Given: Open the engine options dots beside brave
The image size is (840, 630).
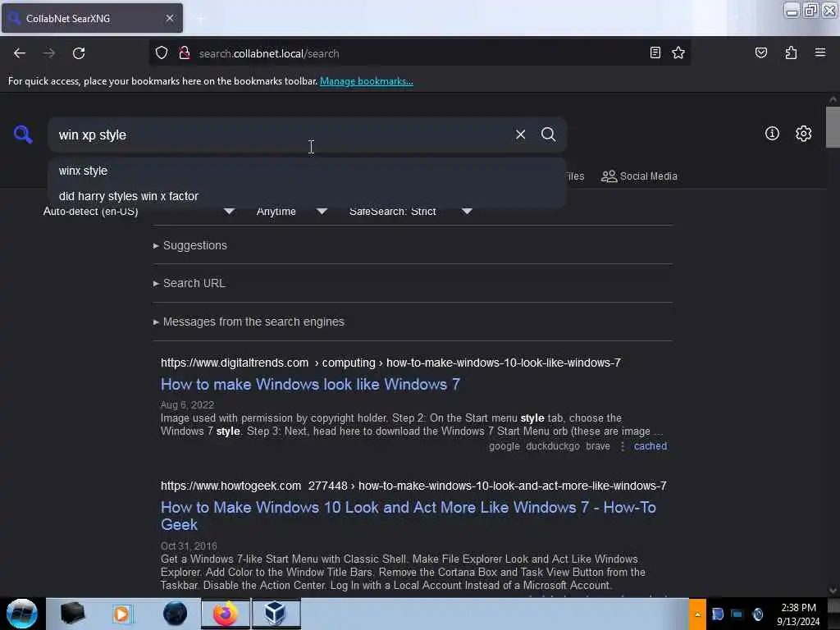Looking at the screenshot, I should click(x=622, y=445).
